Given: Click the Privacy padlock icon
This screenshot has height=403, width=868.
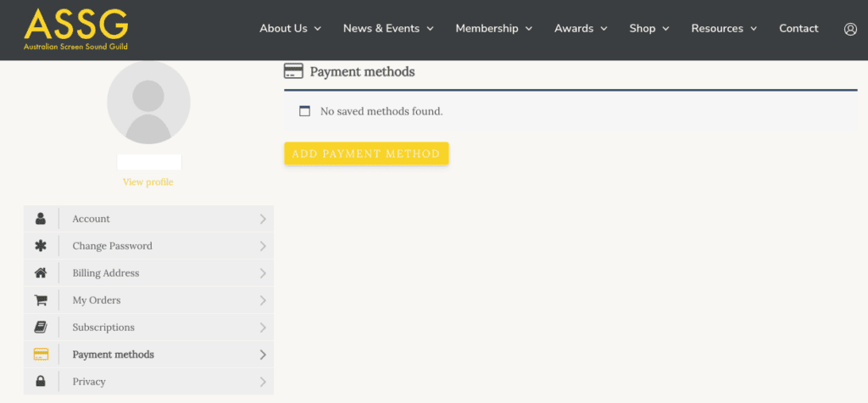Looking at the screenshot, I should pos(41,382).
